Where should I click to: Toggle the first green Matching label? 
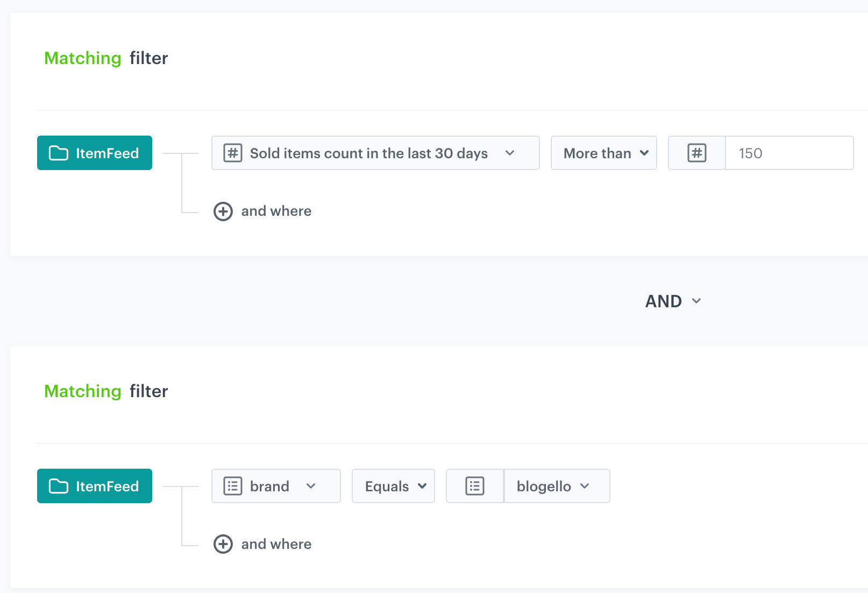pyautogui.click(x=83, y=58)
